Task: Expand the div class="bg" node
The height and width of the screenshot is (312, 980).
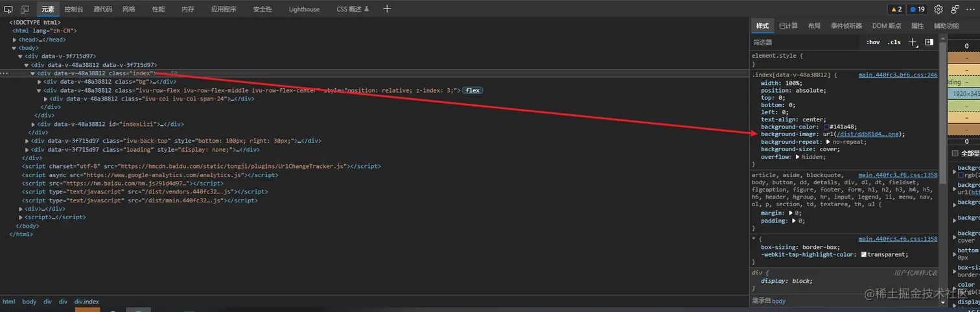Action: tap(40, 82)
